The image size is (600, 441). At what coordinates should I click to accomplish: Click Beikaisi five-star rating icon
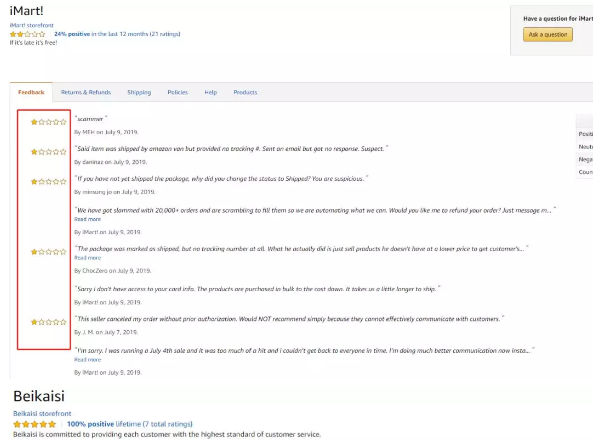[33, 424]
